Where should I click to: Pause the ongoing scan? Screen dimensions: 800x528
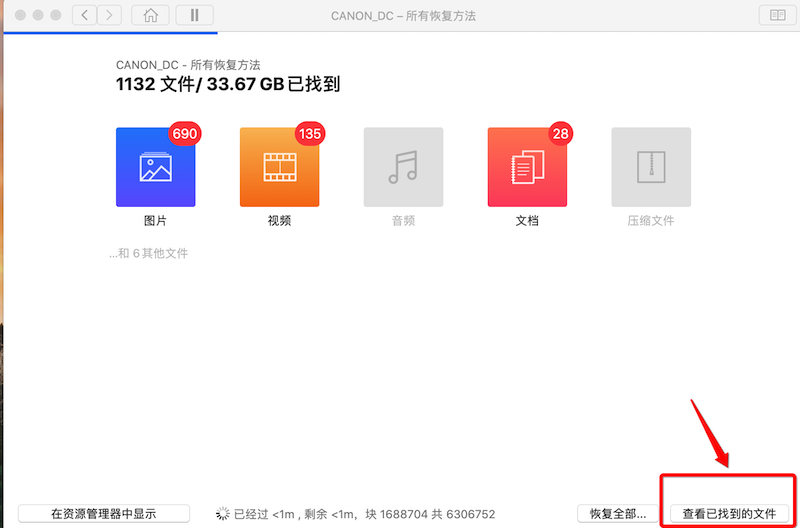[x=194, y=15]
